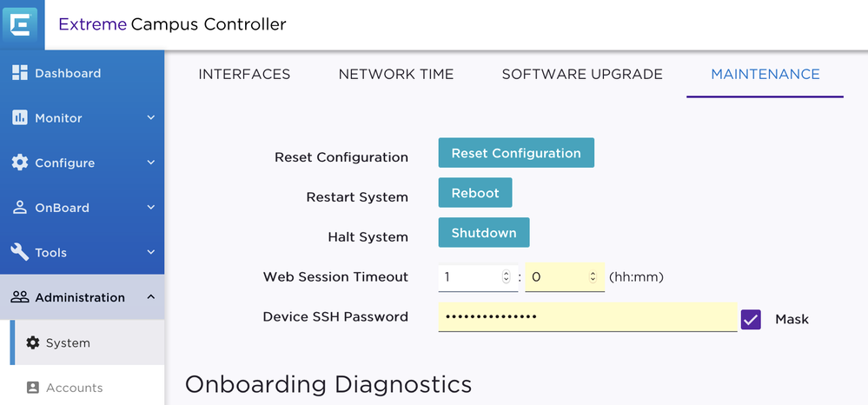Click the OnBoard person icon
The height and width of the screenshot is (405, 868).
(x=19, y=208)
